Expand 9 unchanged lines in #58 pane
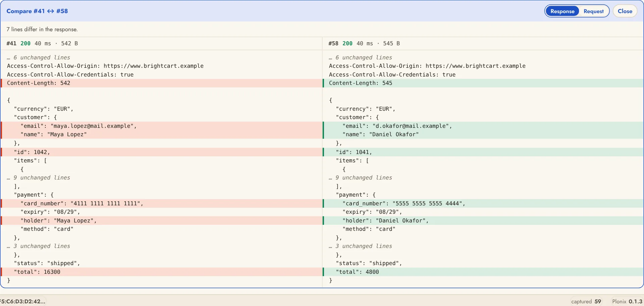 click(361, 178)
